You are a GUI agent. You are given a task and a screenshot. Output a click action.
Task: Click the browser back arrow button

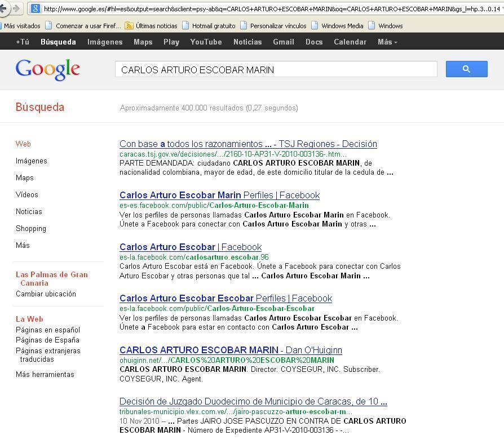(3, 8)
